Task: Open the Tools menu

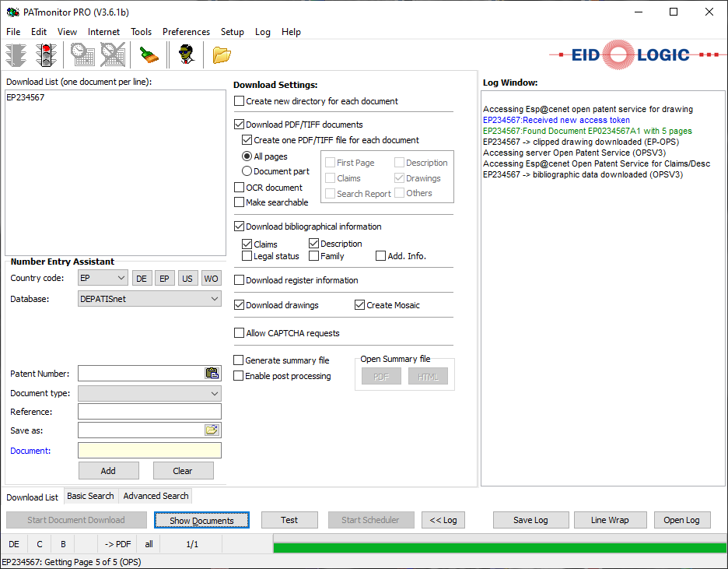Action: click(141, 32)
